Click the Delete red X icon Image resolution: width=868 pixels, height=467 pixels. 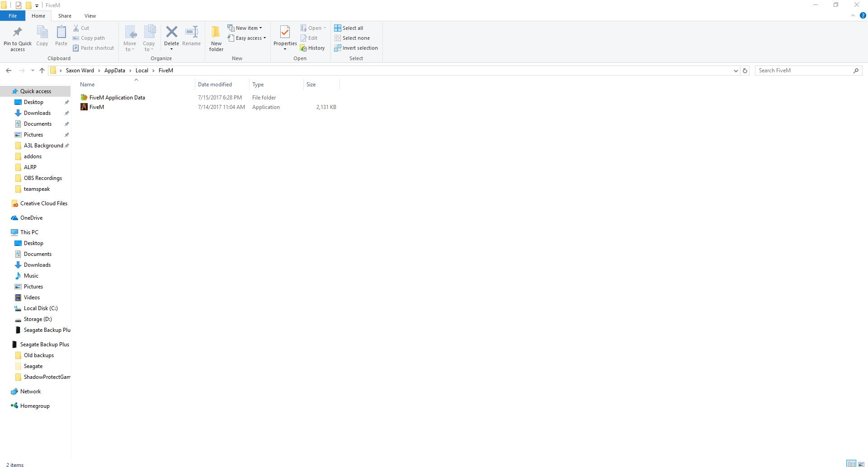(x=171, y=32)
